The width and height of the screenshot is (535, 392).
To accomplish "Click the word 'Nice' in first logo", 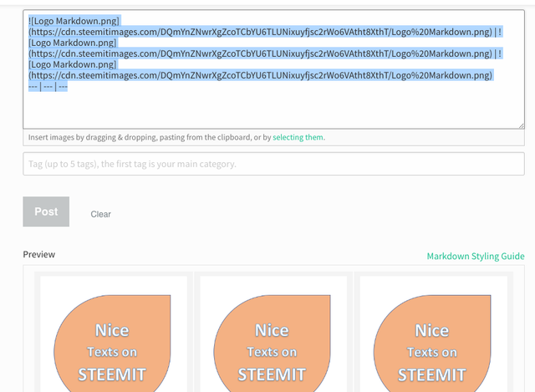I will click(112, 330).
